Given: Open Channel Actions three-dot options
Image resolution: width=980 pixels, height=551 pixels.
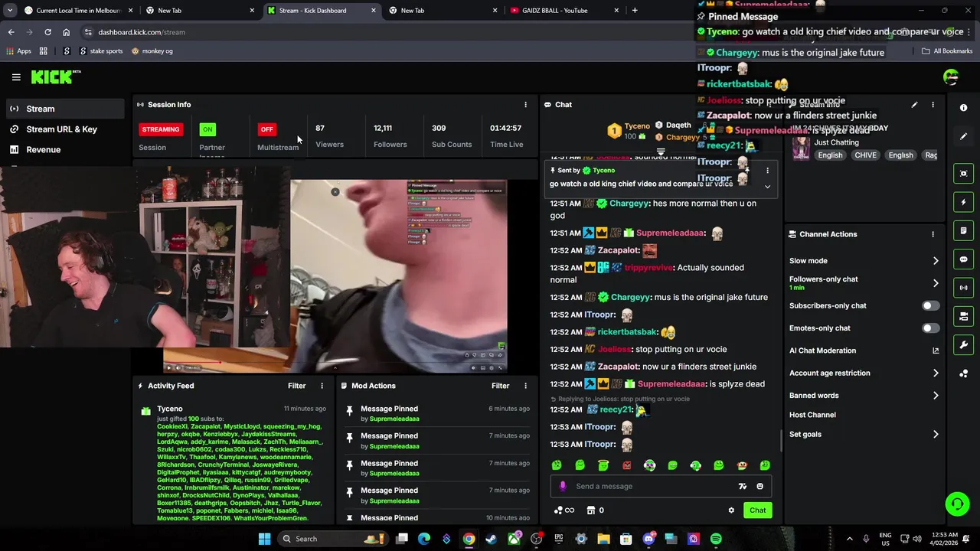Looking at the screenshot, I should coord(933,234).
